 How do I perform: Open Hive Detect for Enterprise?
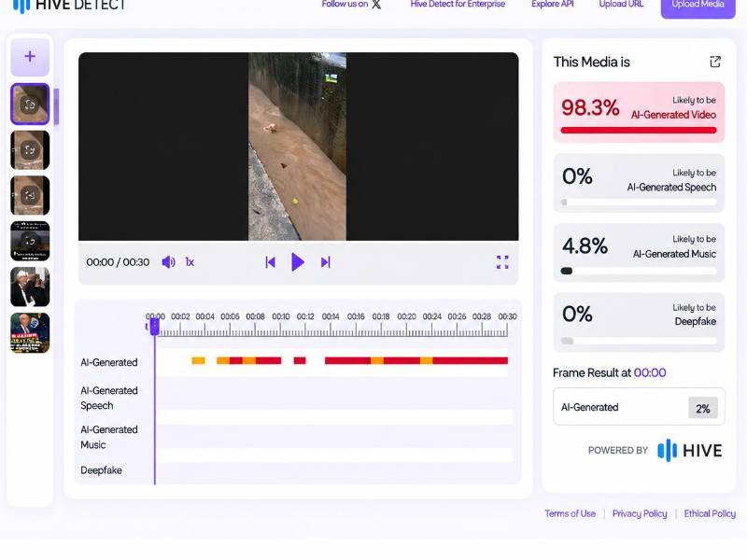point(458,5)
